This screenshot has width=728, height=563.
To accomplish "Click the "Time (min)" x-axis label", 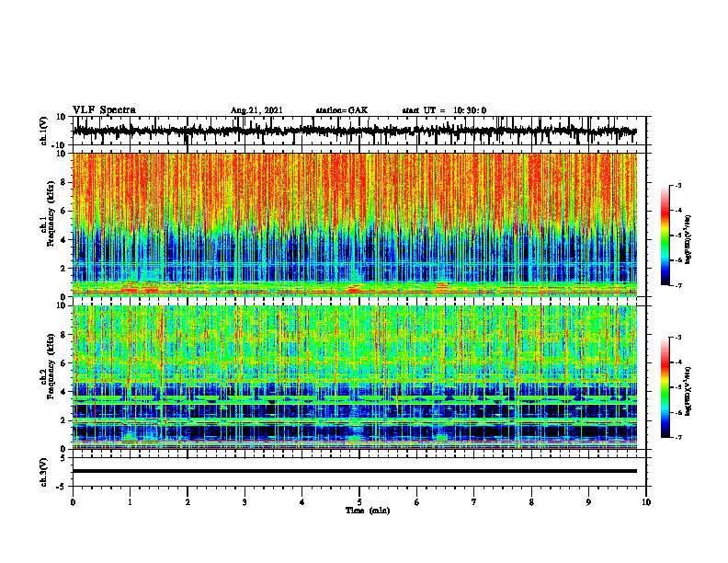I will coord(368,511).
